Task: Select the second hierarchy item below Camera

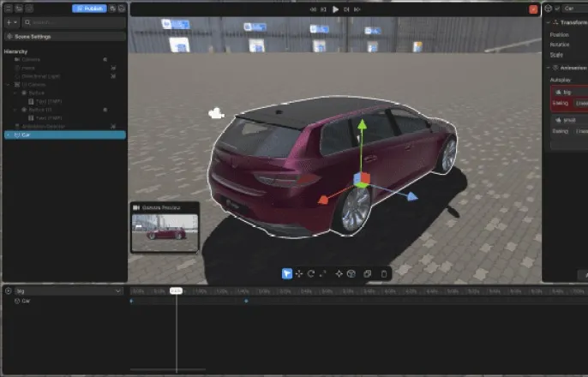Action: tap(28, 68)
